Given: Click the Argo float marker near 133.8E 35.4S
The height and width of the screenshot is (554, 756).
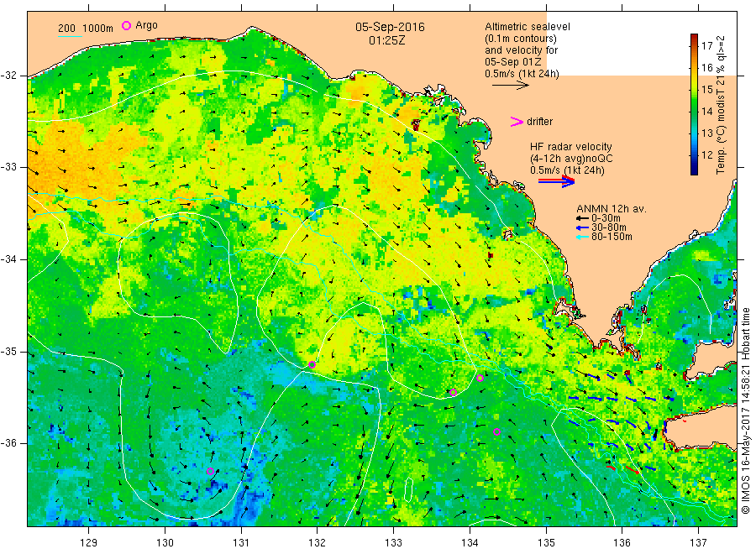Looking at the screenshot, I should pos(454,392).
